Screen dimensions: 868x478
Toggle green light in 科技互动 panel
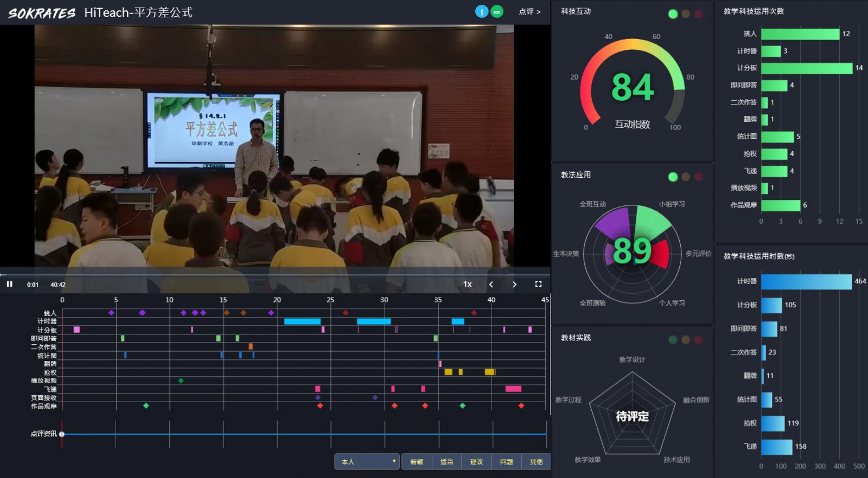(x=673, y=14)
